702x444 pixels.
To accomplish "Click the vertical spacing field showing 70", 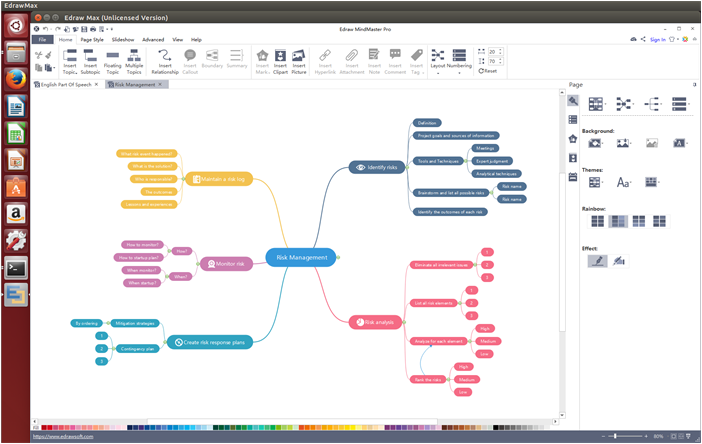I will 495,61.
